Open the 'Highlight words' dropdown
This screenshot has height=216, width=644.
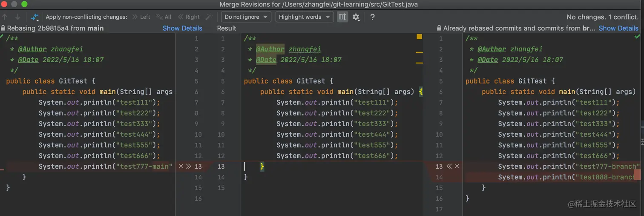(304, 17)
